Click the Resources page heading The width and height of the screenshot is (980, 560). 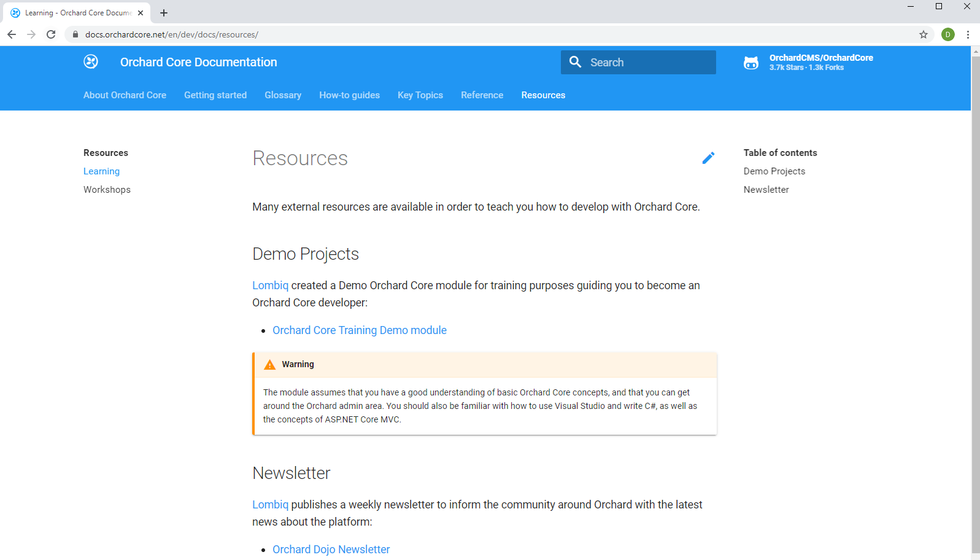pyautogui.click(x=300, y=158)
